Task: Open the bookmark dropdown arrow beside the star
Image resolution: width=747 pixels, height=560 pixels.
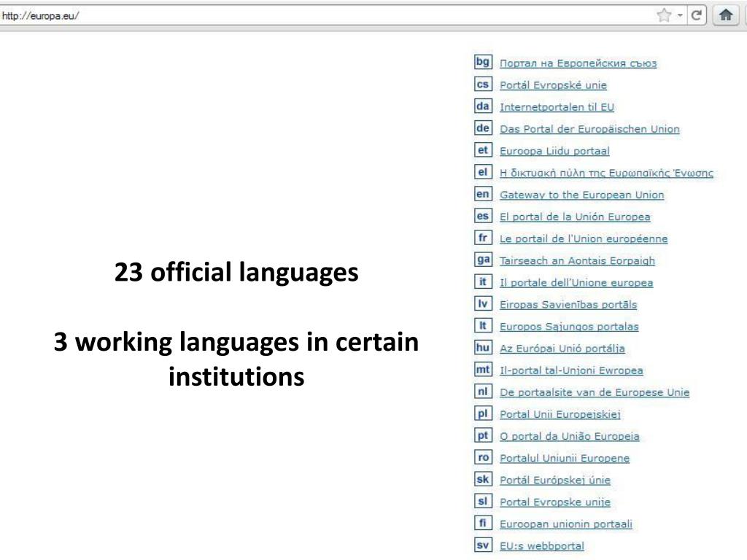Action: point(680,15)
